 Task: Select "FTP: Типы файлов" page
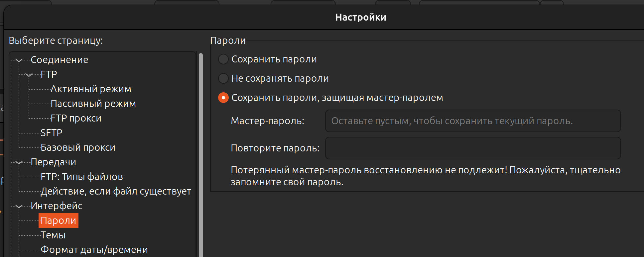(x=81, y=177)
